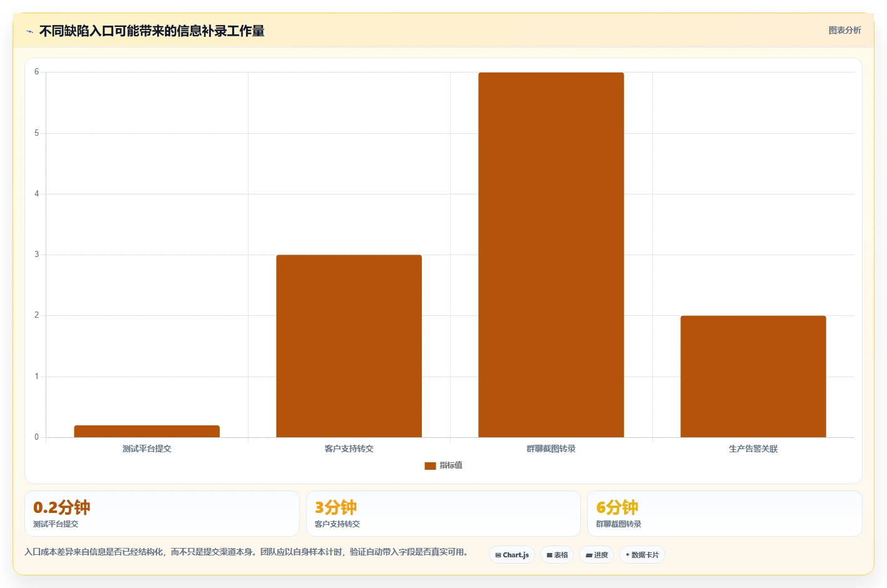This screenshot has width=887, height=588.
Task: Click the 生产告警关联 x-axis label
Action: click(753, 449)
